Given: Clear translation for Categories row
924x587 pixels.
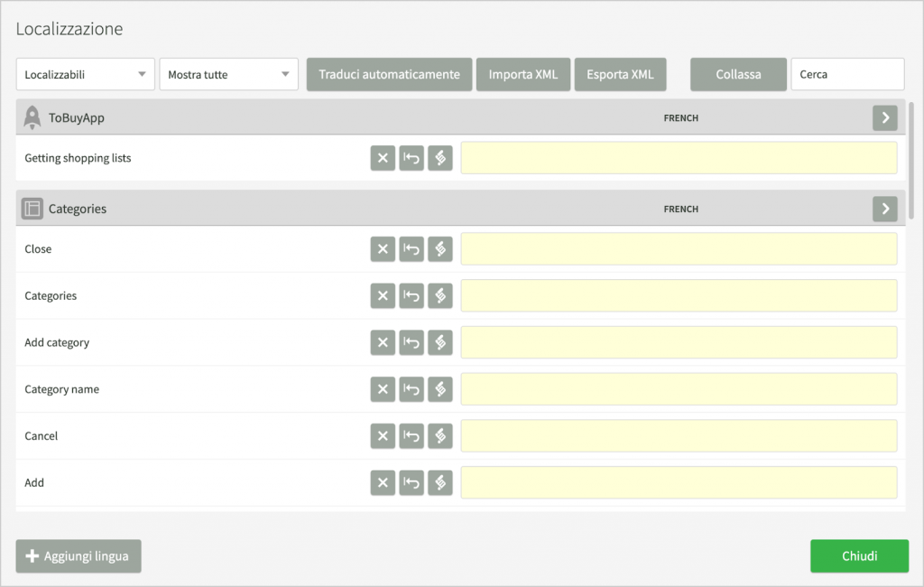Looking at the screenshot, I should [x=383, y=295].
